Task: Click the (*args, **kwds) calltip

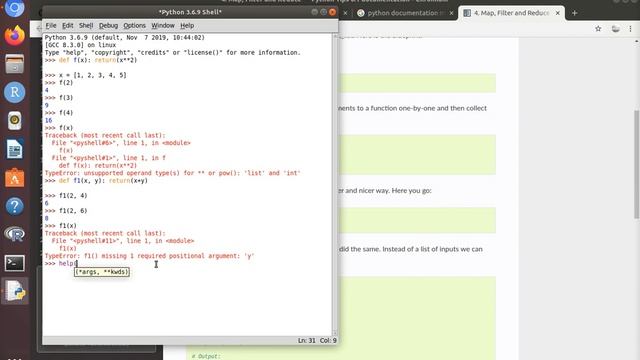Action: tap(102, 272)
